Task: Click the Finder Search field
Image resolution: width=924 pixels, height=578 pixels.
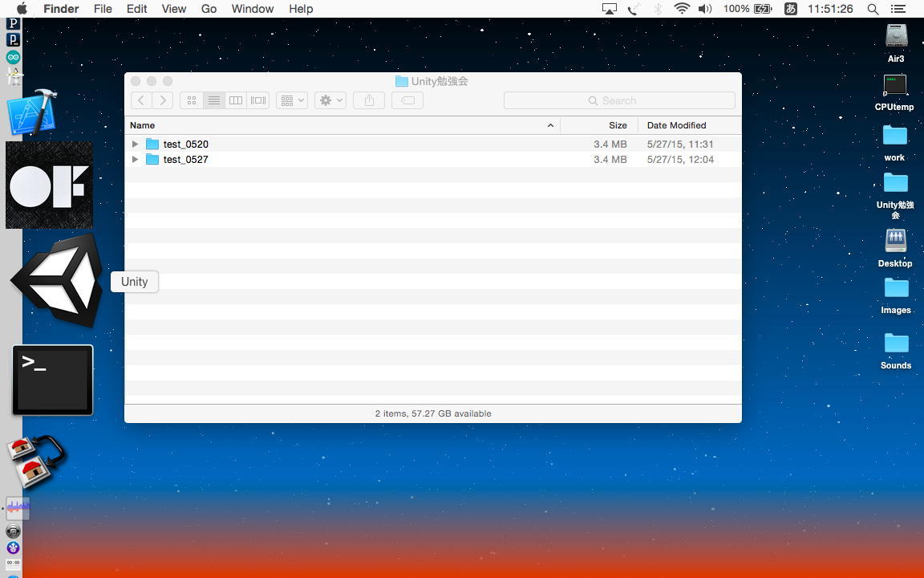Action: [619, 100]
